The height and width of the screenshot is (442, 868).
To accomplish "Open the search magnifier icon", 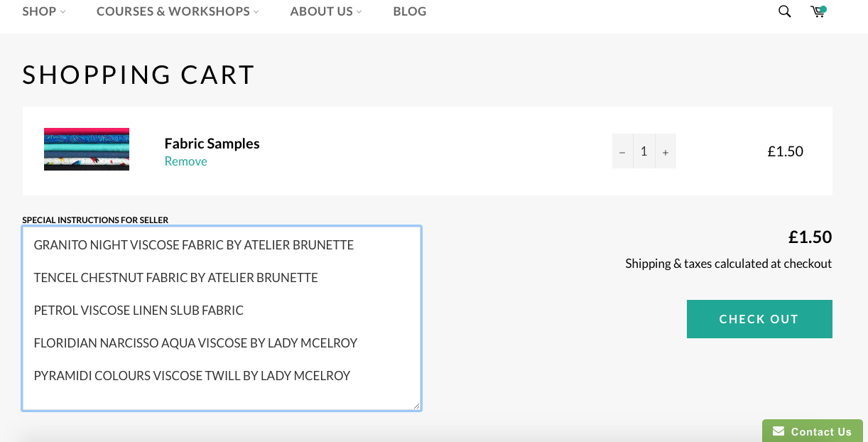I will coord(784,11).
